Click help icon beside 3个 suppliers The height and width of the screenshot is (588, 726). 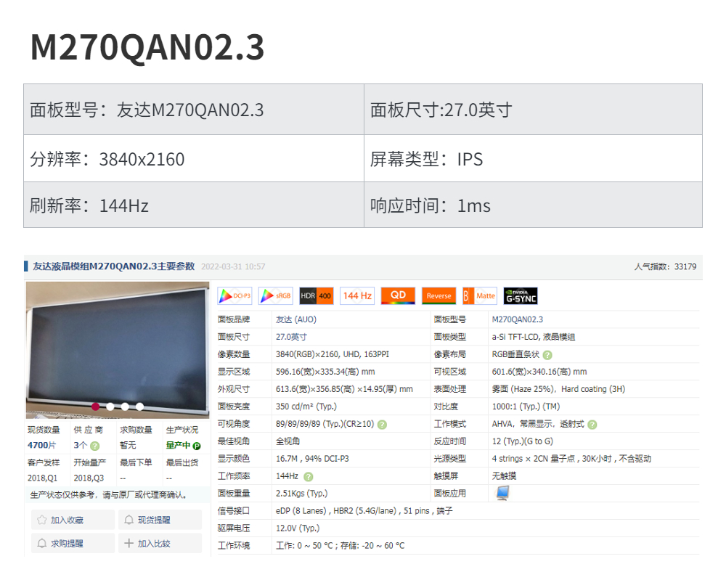[95, 446]
